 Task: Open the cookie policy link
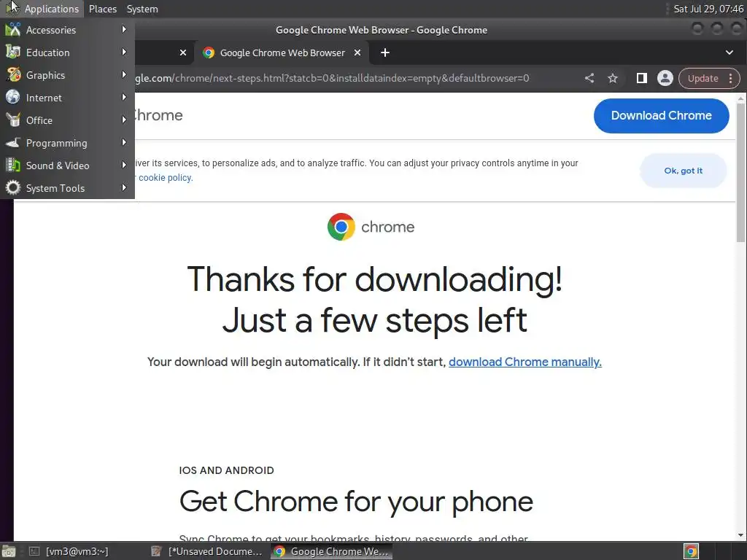point(166,178)
